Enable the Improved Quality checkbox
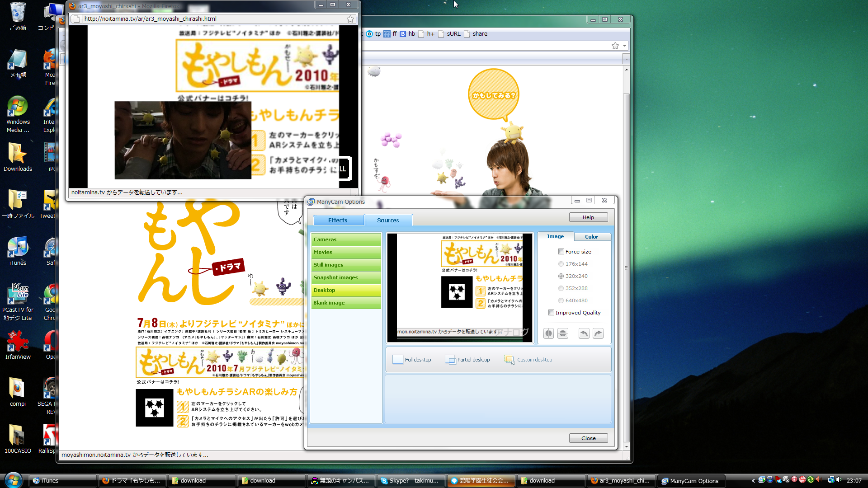Viewport: 868px width, 488px height. (551, 313)
